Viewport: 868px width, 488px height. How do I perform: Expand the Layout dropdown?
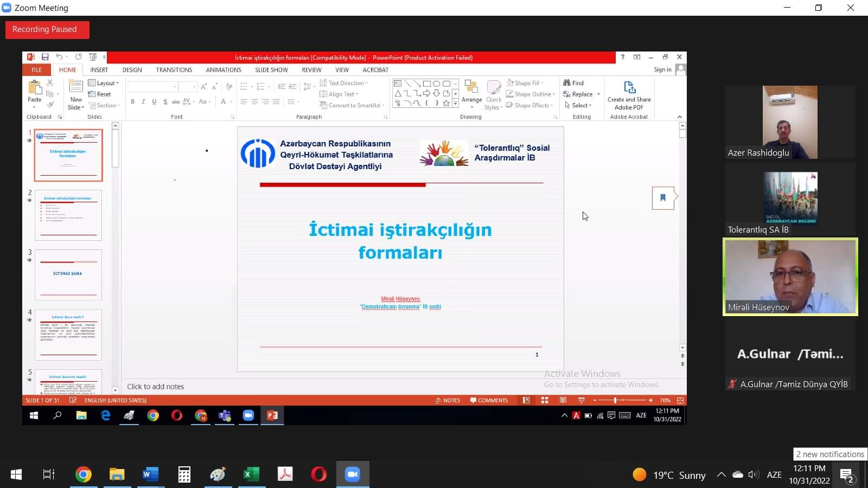pyautogui.click(x=104, y=83)
